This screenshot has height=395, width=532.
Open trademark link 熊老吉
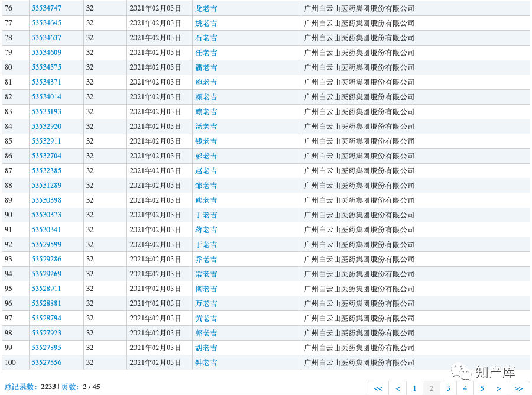click(x=206, y=200)
